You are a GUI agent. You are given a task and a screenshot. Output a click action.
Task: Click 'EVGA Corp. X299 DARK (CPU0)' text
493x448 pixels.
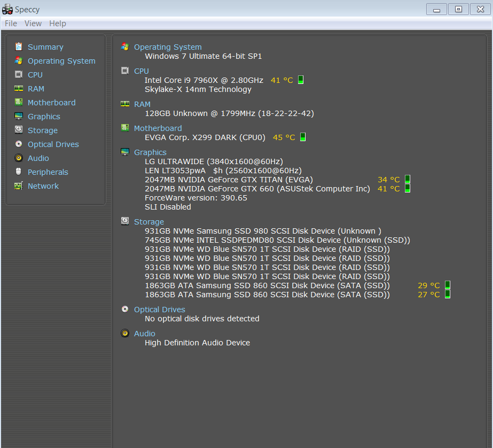205,137
